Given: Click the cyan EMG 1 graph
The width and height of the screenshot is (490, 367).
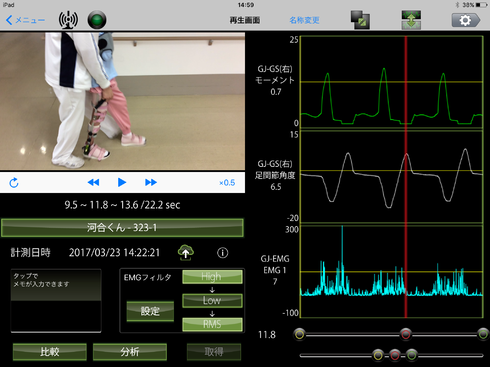Looking at the screenshot, I should [x=392, y=271].
